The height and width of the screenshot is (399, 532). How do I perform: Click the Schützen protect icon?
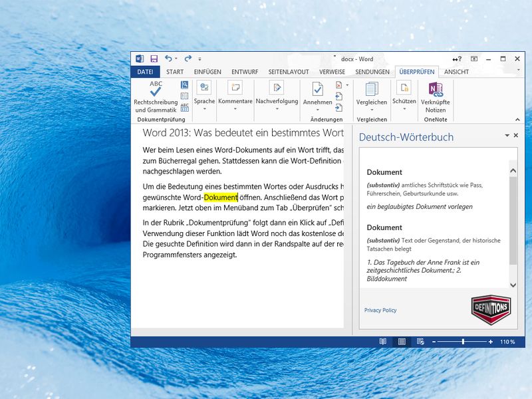[x=404, y=87]
